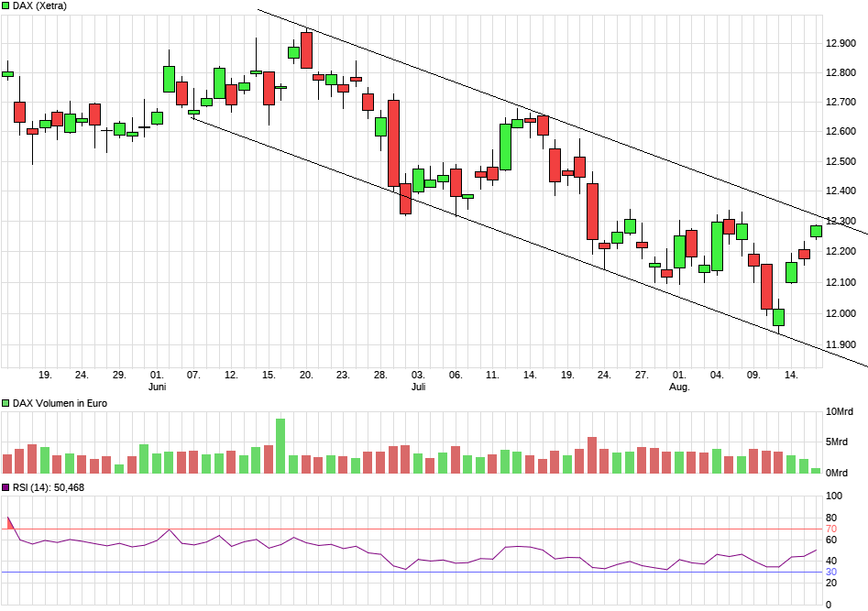
Task: Click the 12.600 price axis label
Action: 841,131
